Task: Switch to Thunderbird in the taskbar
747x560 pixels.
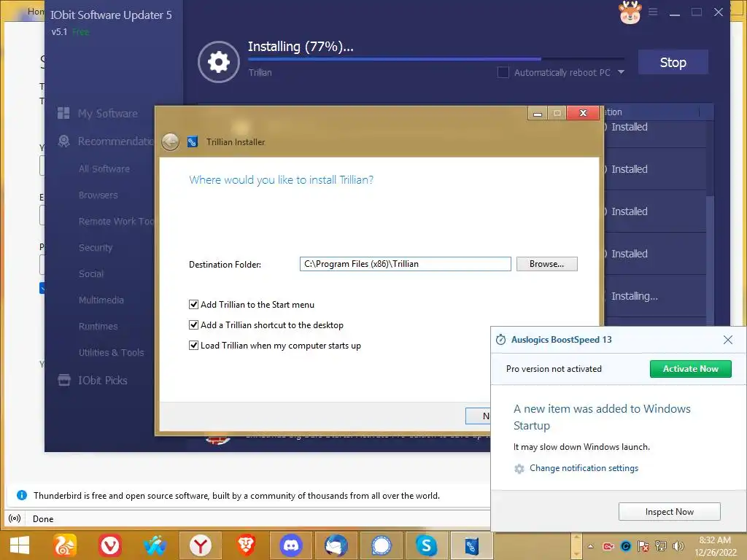Action: pos(336,545)
